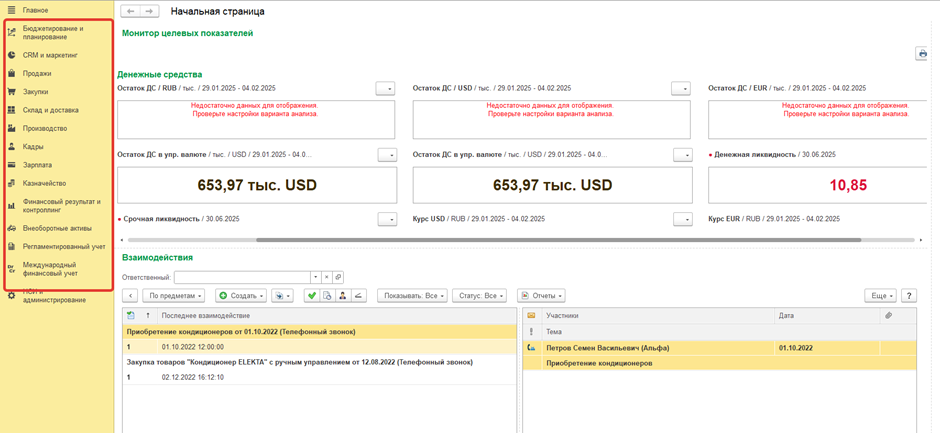This screenshot has height=433, width=940.
Task: Click the Последнее взаимодействие column header
Action: (206, 315)
